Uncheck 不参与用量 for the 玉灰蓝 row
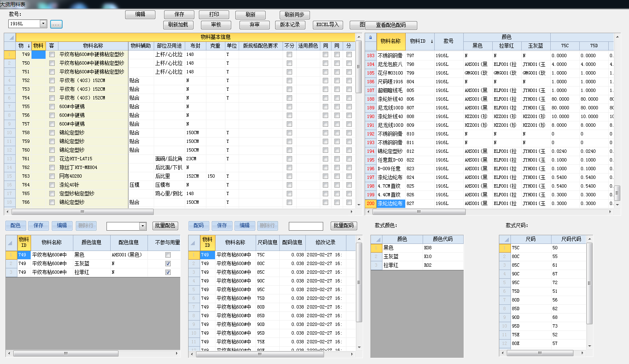Image resolution: width=629 pixels, height=364 pixels. (168, 264)
